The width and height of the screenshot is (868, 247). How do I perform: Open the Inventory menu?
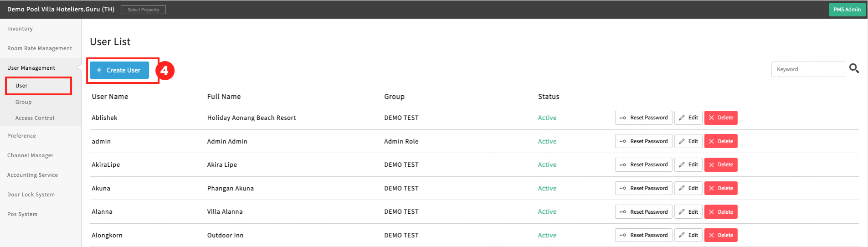coord(20,29)
